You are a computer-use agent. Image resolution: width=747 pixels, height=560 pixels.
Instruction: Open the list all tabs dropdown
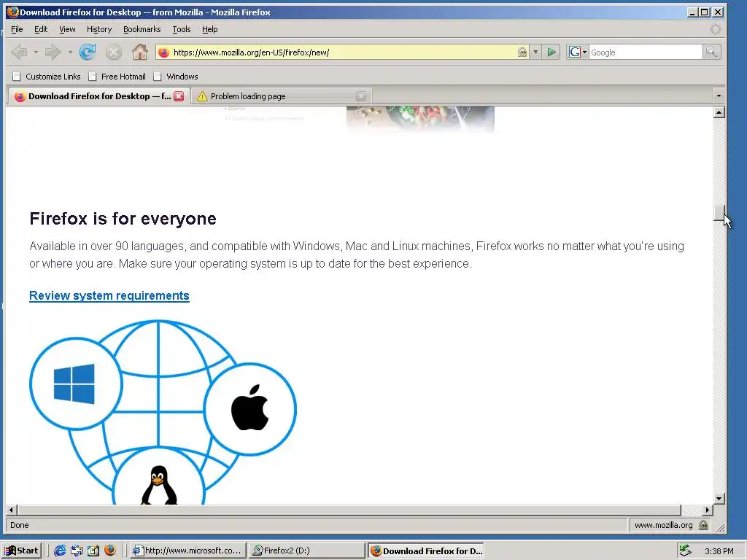719,96
